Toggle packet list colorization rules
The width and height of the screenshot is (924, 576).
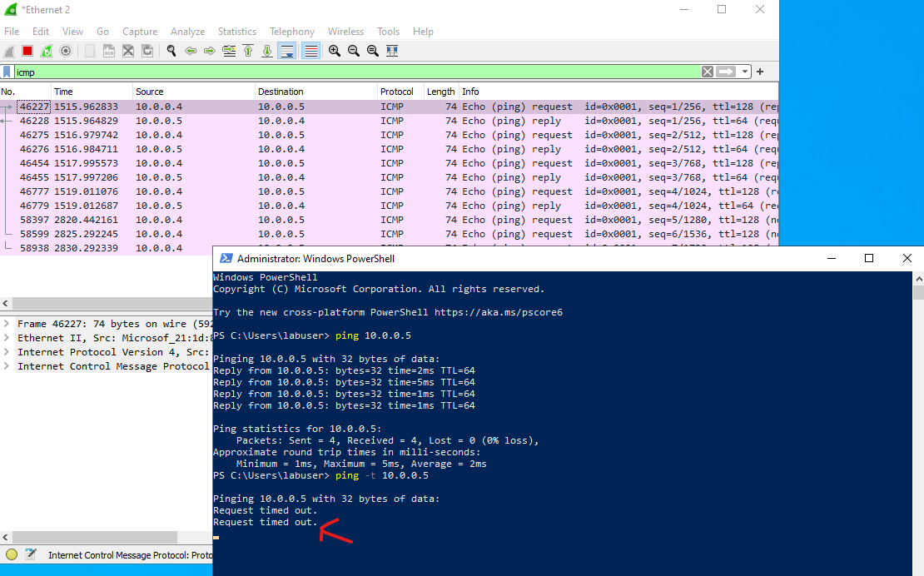(x=310, y=52)
